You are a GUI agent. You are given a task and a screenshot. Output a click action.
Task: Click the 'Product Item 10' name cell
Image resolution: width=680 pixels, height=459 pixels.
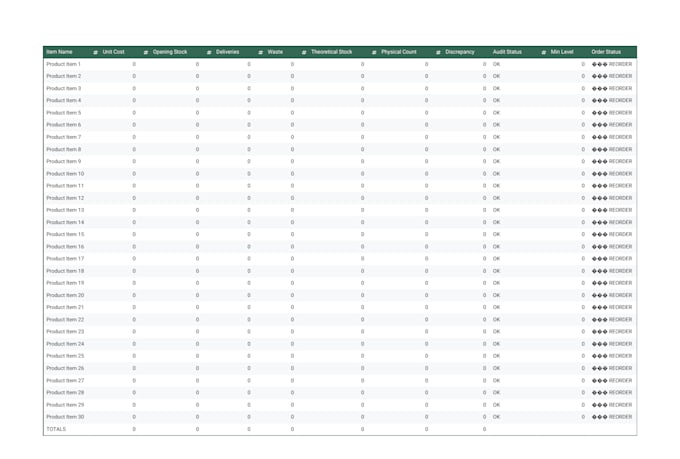[x=65, y=174]
